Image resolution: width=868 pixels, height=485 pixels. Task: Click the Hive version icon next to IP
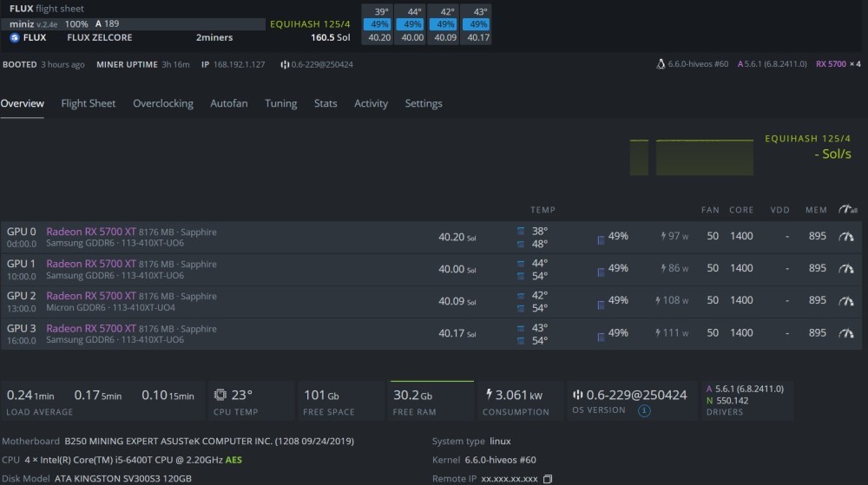click(285, 65)
